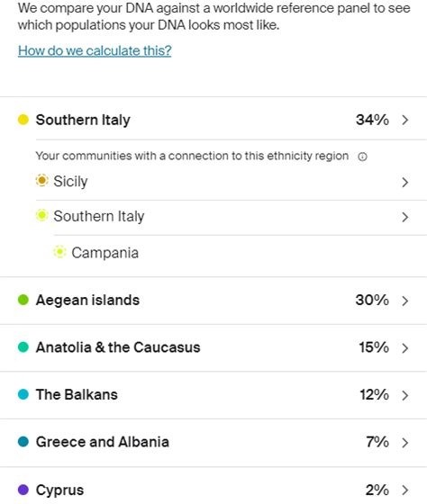The width and height of the screenshot is (427, 504).
Task: Open the info icon beside communities heading
Action: [362, 157]
